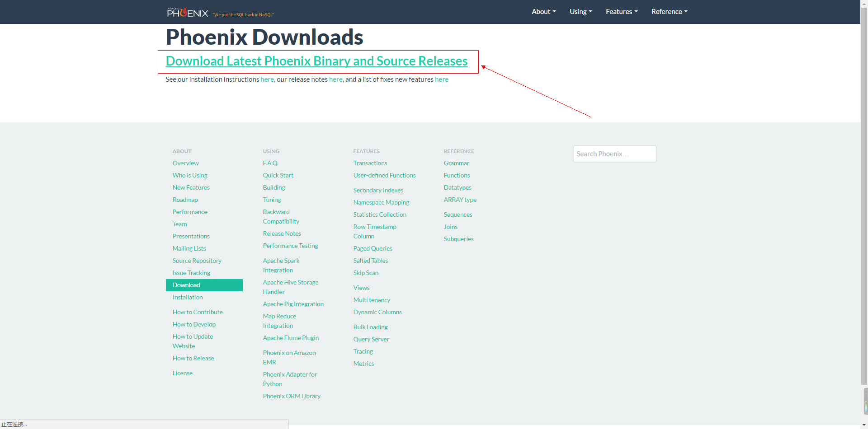Viewport: 868px width, 429px height.
Task: Go to the Overview page
Action: pyautogui.click(x=185, y=163)
